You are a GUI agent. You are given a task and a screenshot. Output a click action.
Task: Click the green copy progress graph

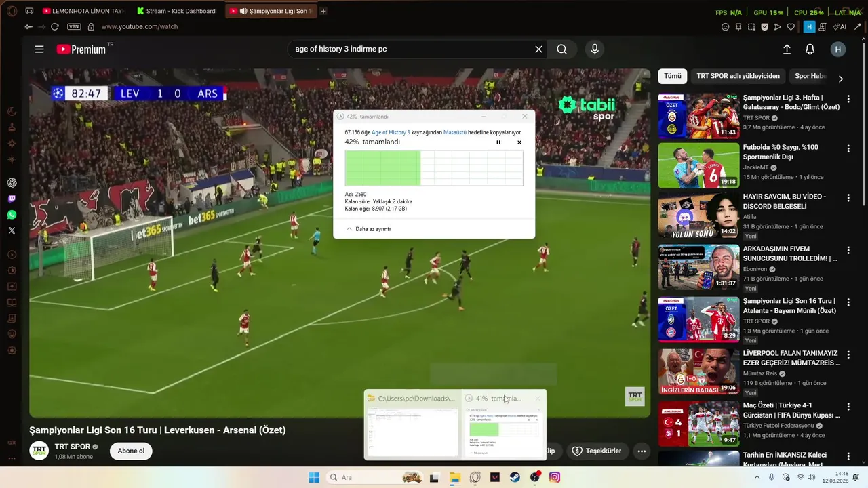tap(434, 167)
